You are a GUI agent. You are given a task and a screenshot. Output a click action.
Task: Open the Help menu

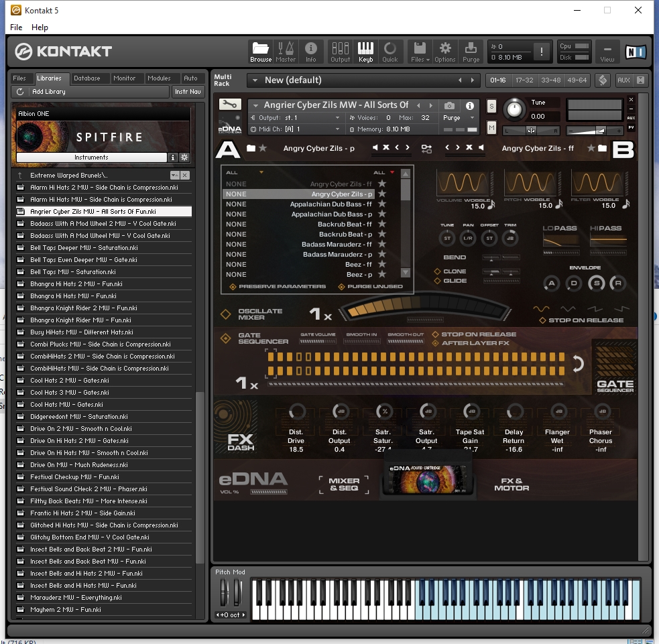click(40, 27)
